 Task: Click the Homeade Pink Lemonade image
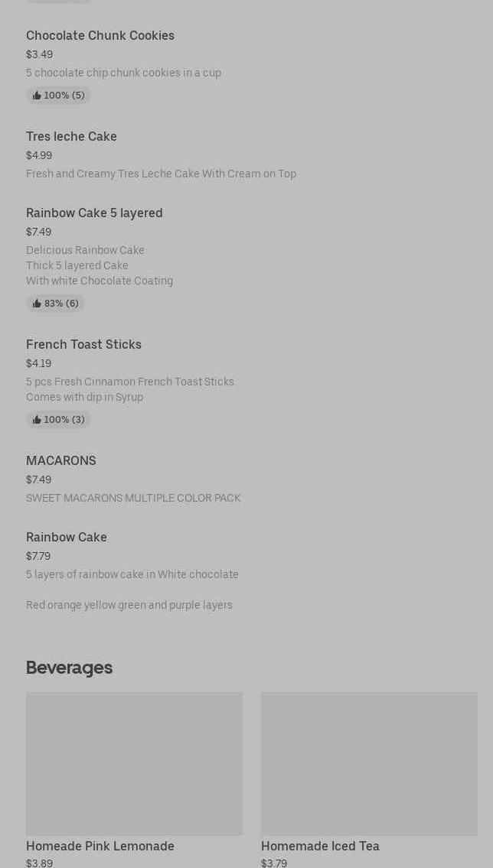click(134, 763)
